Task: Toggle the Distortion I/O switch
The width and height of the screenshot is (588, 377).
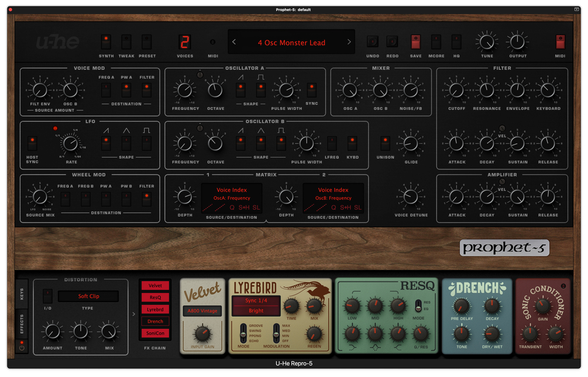Action: pos(47,296)
